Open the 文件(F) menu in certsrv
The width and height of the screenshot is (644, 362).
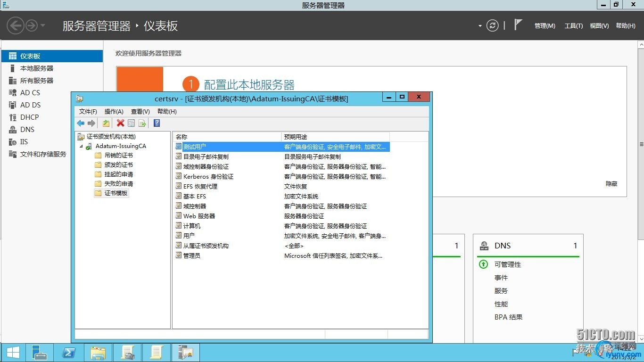[88, 112]
